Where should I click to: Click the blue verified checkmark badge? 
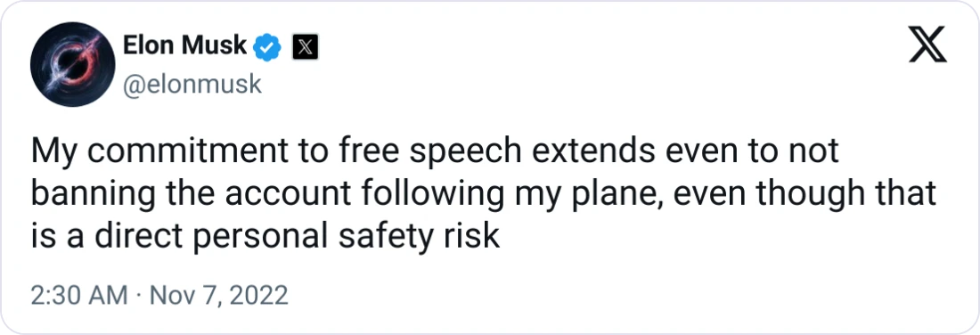(x=268, y=47)
